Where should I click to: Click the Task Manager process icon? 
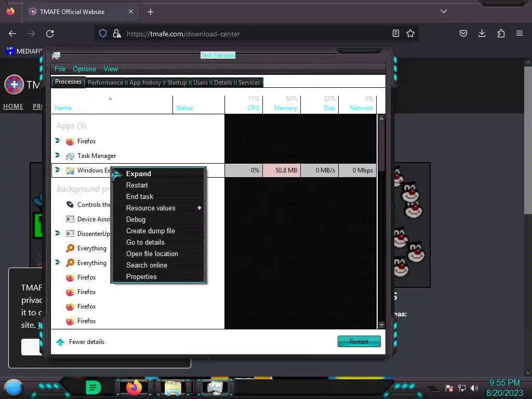point(70,156)
